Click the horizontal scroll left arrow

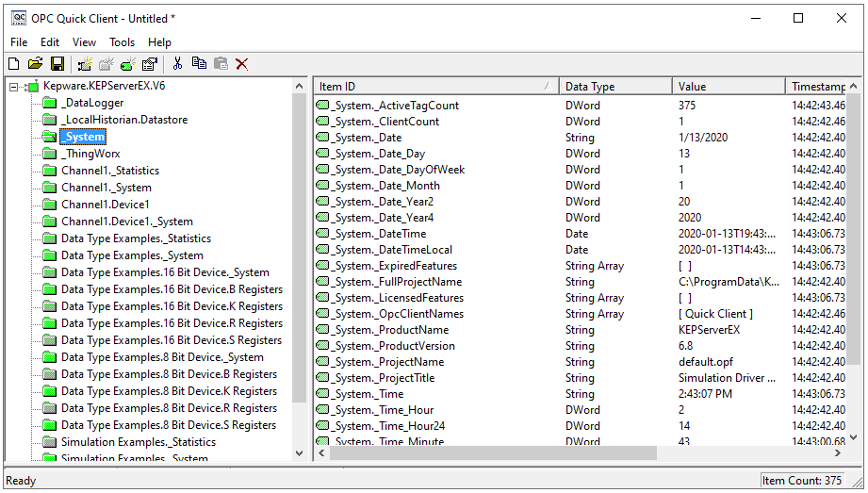click(x=321, y=453)
